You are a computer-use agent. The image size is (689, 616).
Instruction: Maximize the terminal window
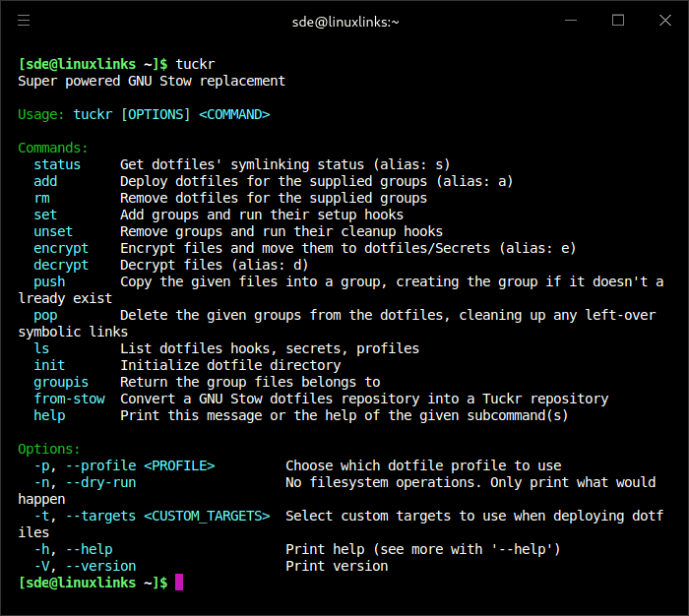618,21
